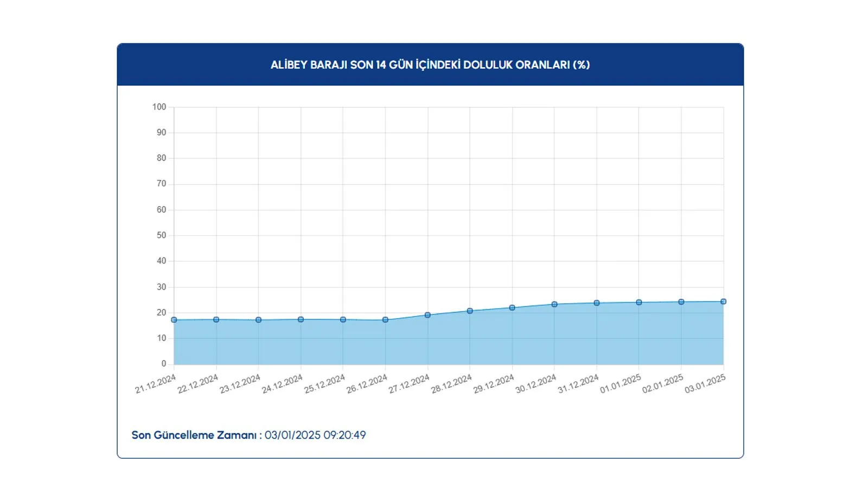The width and height of the screenshot is (868, 488).
Task: Click the x-axis label 25.12.2024
Action: point(324,384)
